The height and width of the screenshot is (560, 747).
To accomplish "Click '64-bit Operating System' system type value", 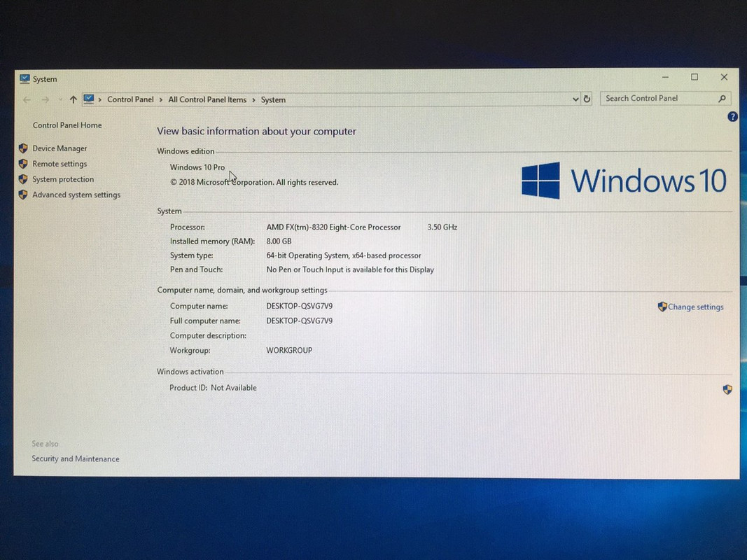I will tap(308, 255).
